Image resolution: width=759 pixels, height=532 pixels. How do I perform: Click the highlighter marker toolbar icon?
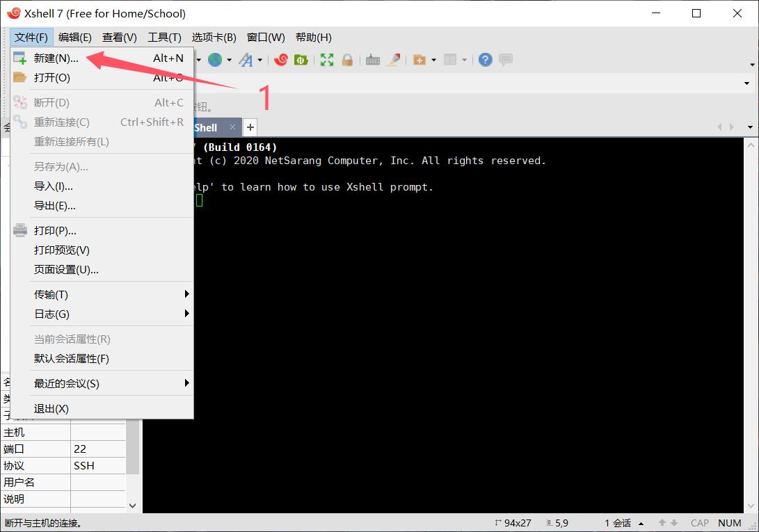(x=394, y=60)
